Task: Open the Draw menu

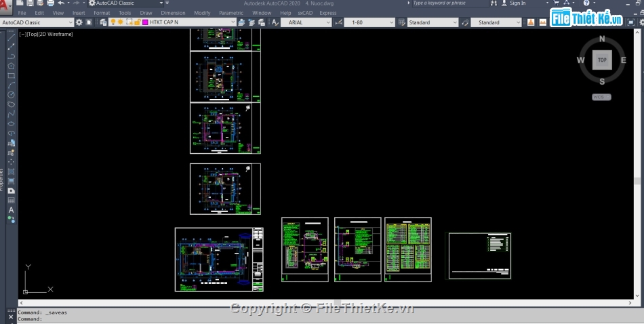Action: [146, 13]
